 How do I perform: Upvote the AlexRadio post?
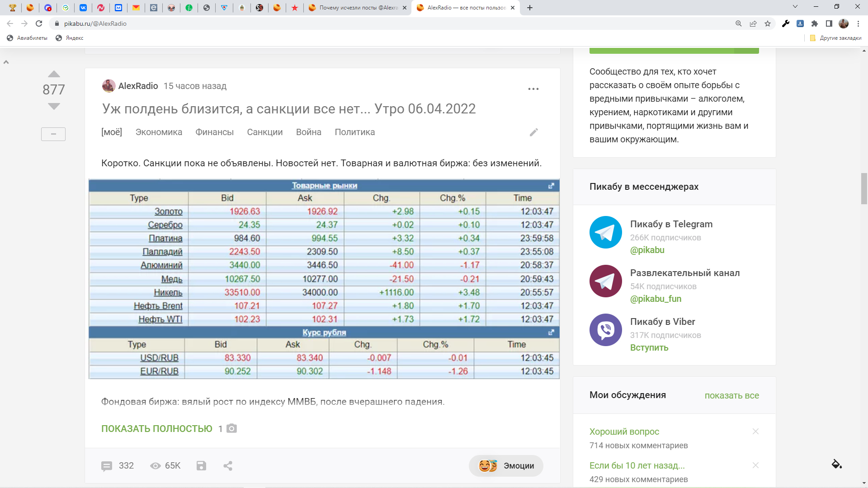point(54,74)
